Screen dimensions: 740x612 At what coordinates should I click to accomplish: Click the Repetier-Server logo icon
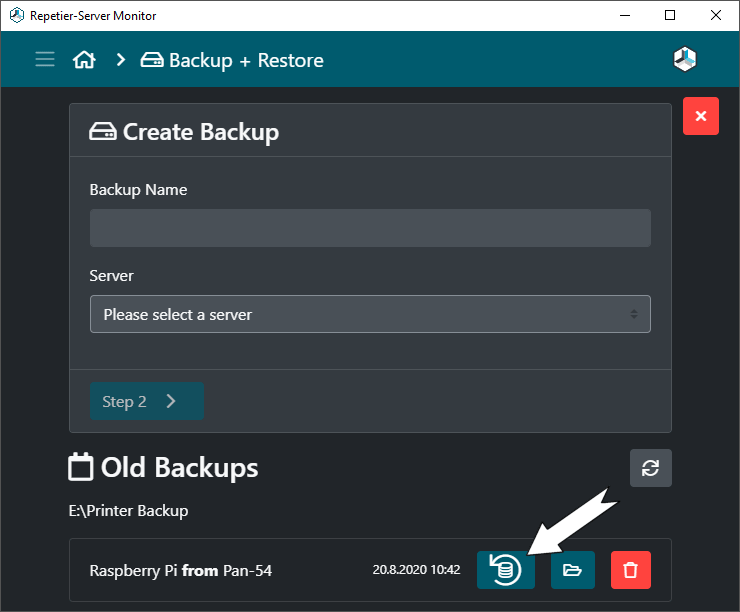[684, 59]
